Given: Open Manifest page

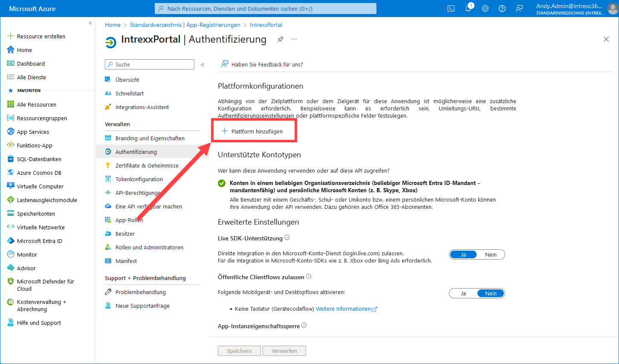Looking at the screenshot, I should (126, 261).
